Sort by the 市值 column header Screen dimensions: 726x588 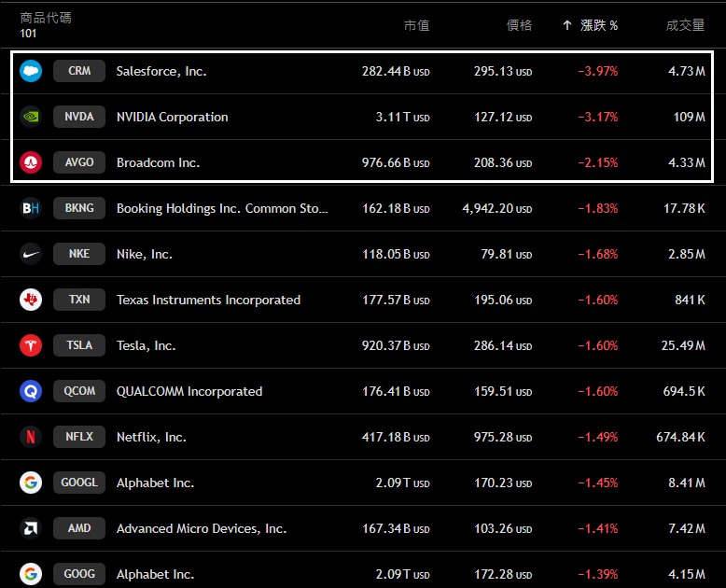[x=416, y=25]
